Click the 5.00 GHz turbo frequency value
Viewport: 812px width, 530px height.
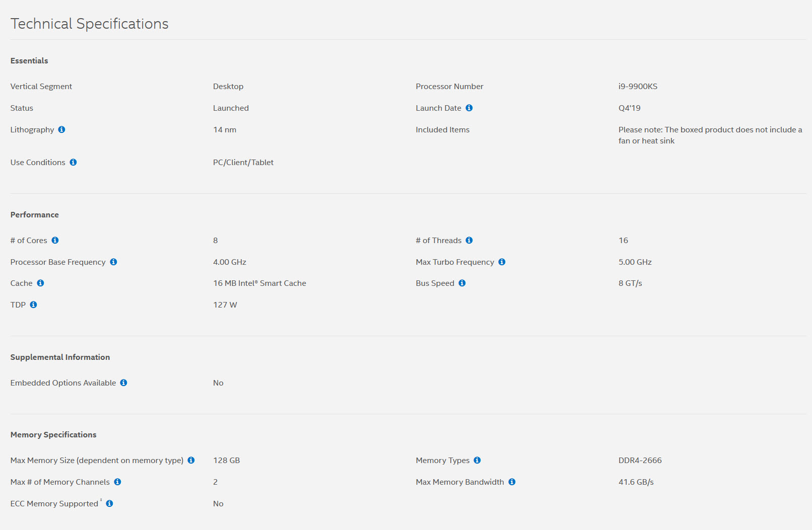635,262
